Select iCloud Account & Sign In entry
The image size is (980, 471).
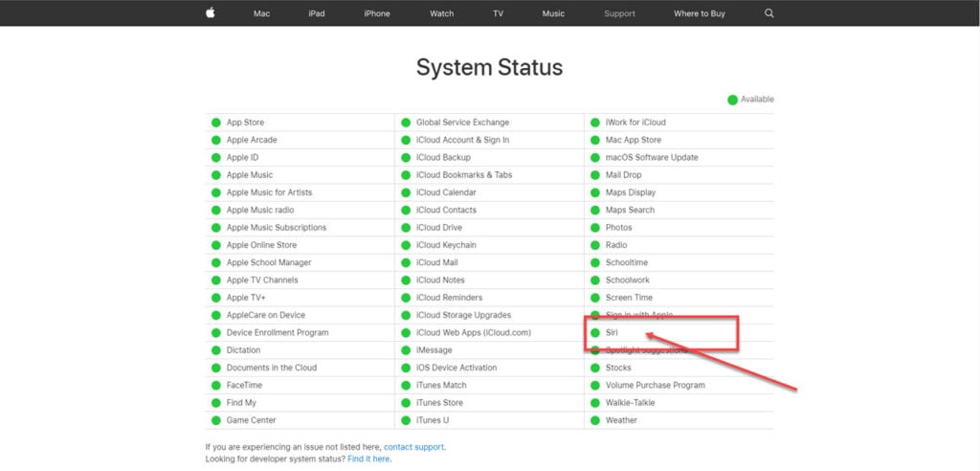tap(462, 140)
